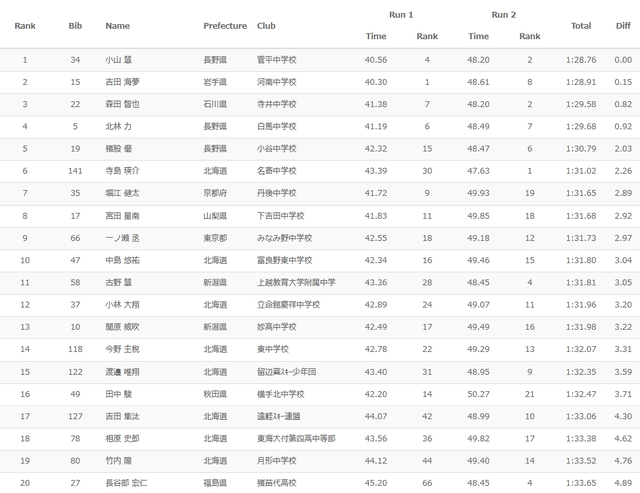Viewport: 640px width, 493px height.
Task: Click the club 下吉田中学校
Action: coord(280,216)
